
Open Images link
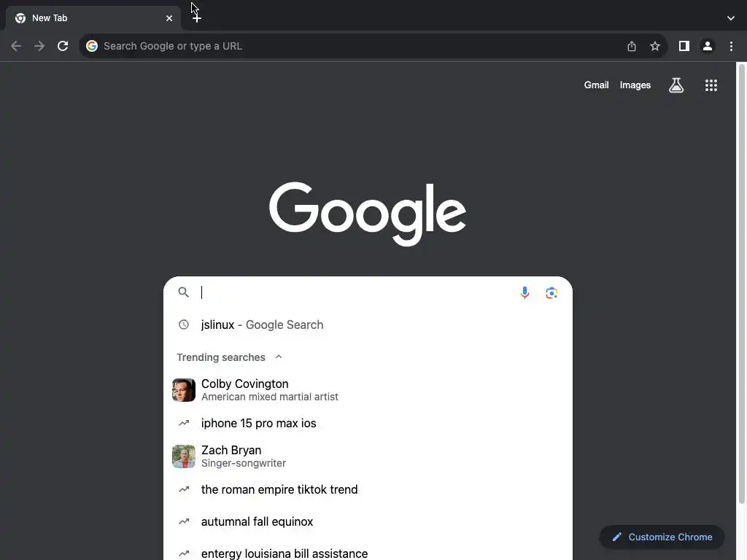(x=635, y=85)
